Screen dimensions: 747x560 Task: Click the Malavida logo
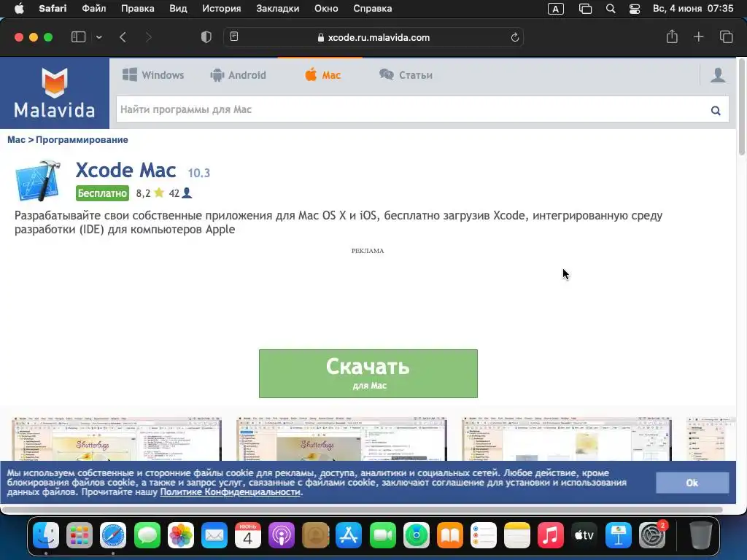pos(55,93)
